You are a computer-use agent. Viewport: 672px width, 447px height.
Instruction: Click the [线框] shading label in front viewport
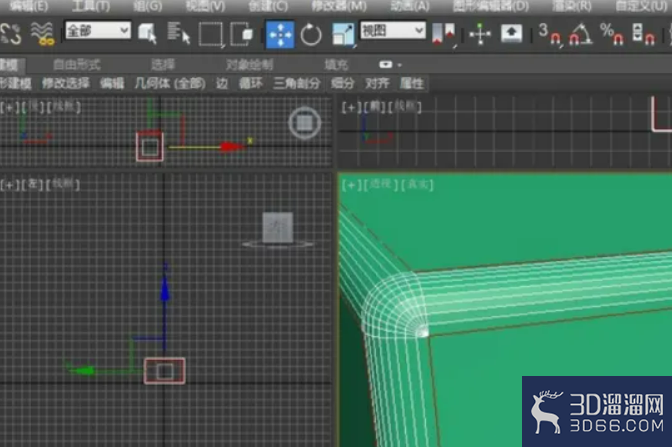405,107
